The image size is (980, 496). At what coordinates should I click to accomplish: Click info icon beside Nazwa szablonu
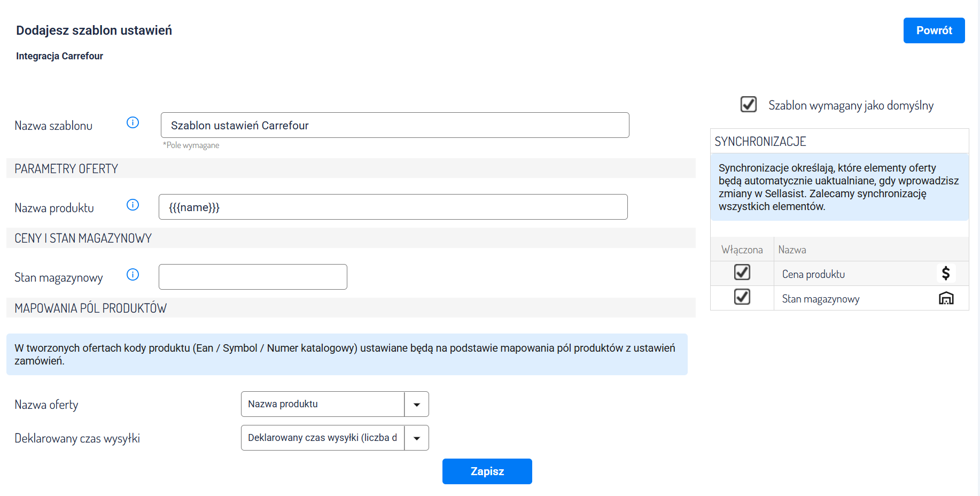(x=133, y=123)
